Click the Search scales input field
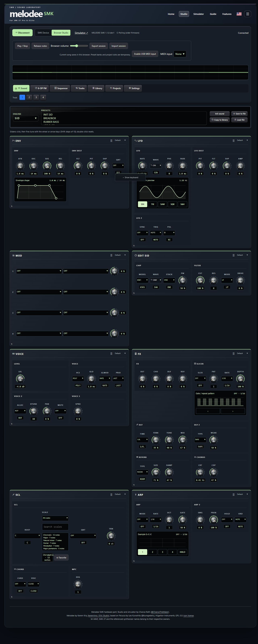Image resolution: width=258 pixels, height=644 pixels. tap(55, 527)
